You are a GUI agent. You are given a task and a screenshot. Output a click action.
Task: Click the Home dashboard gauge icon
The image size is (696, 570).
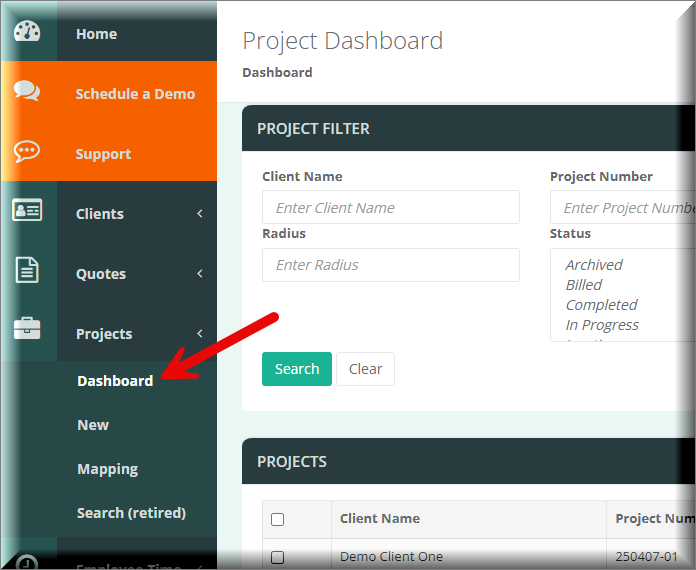[27, 31]
